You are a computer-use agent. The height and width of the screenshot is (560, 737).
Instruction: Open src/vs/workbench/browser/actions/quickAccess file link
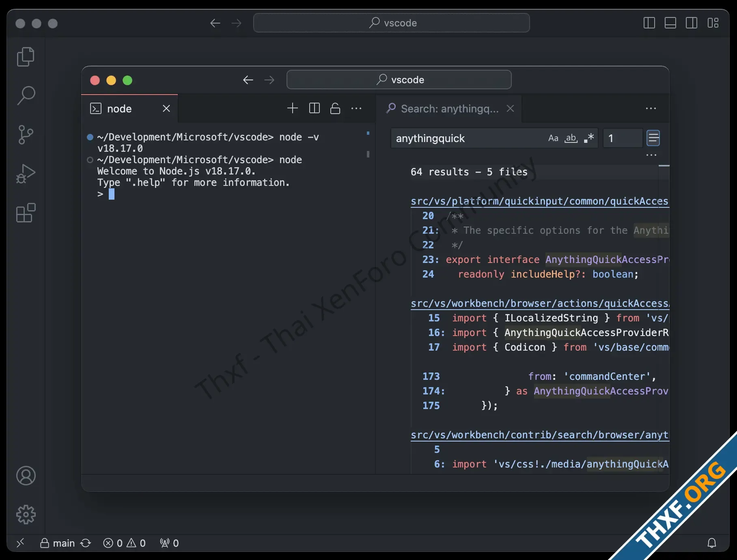click(539, 304)
